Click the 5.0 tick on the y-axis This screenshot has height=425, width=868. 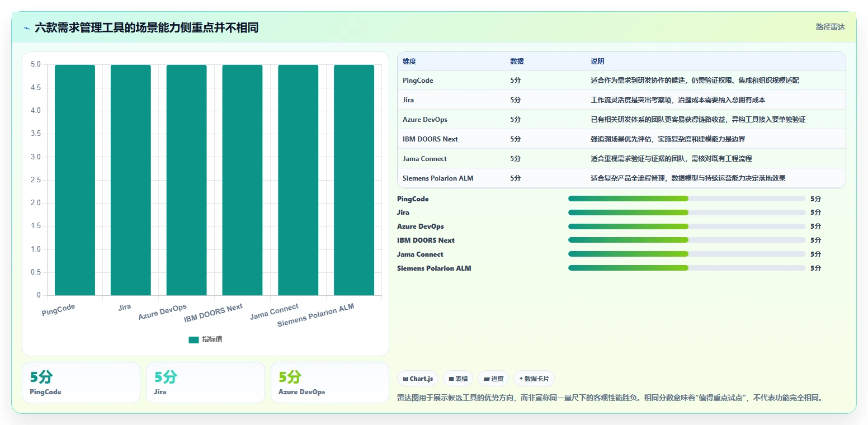point(36,64)
